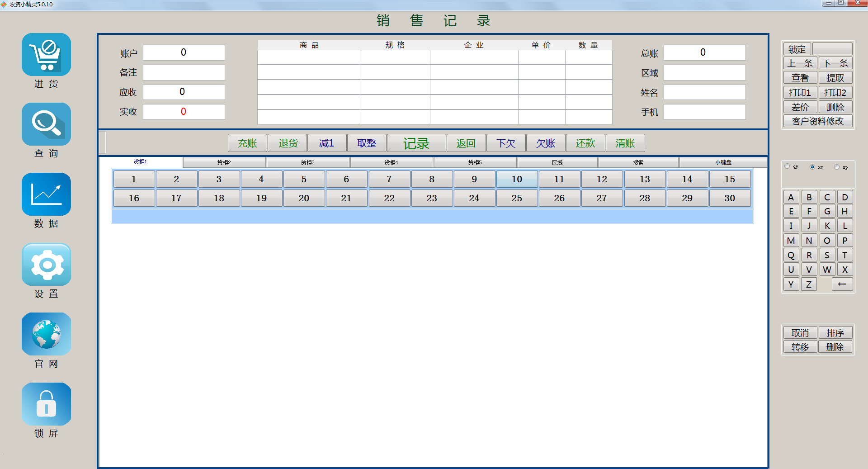This screenshot has height=469, width=868.
Task: Switch to the 小键盘 tab
Action: [723, 162]
